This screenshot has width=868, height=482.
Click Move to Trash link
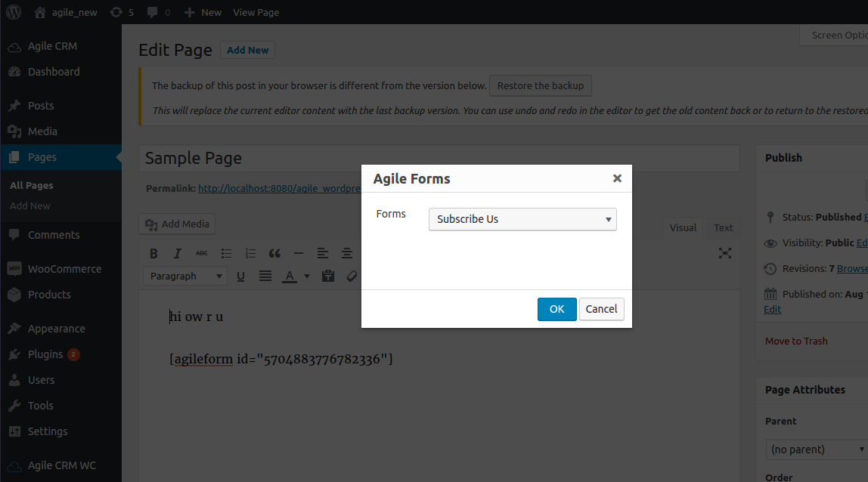796,341
